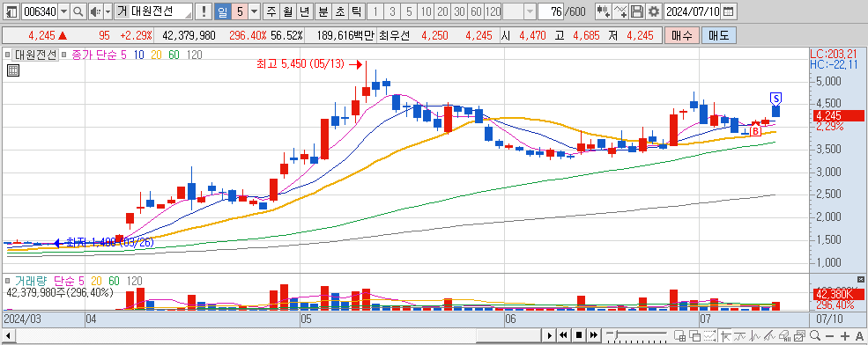Click the horizontal scrollbar thumb at bottom
Image resolution: width=868 pixels, height=345 pixels.
click(x=508, y=335)
